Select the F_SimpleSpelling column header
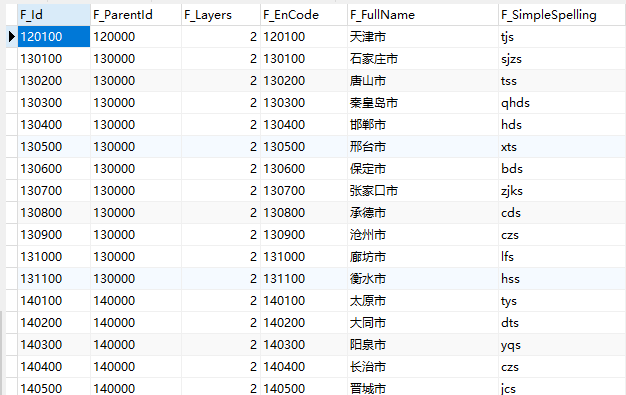 [x=562, y=15]
